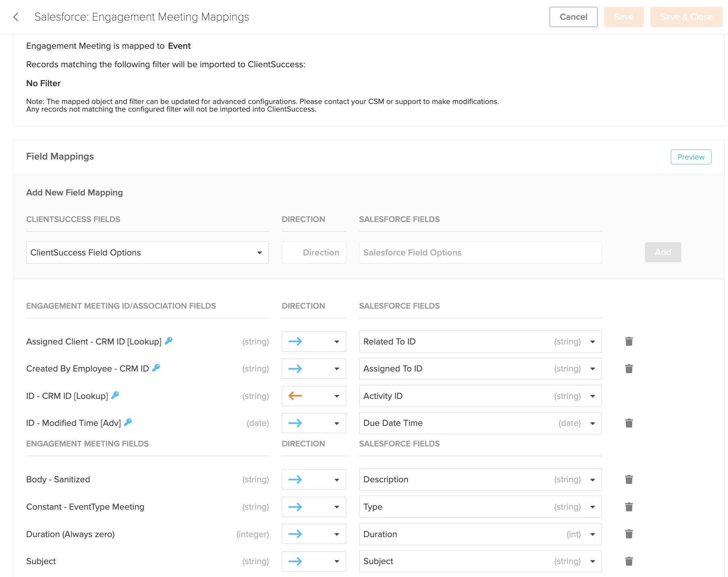Click key icon beside Assigned Client CRM ID
Viewport: 728px width, 577px height.
169,341
